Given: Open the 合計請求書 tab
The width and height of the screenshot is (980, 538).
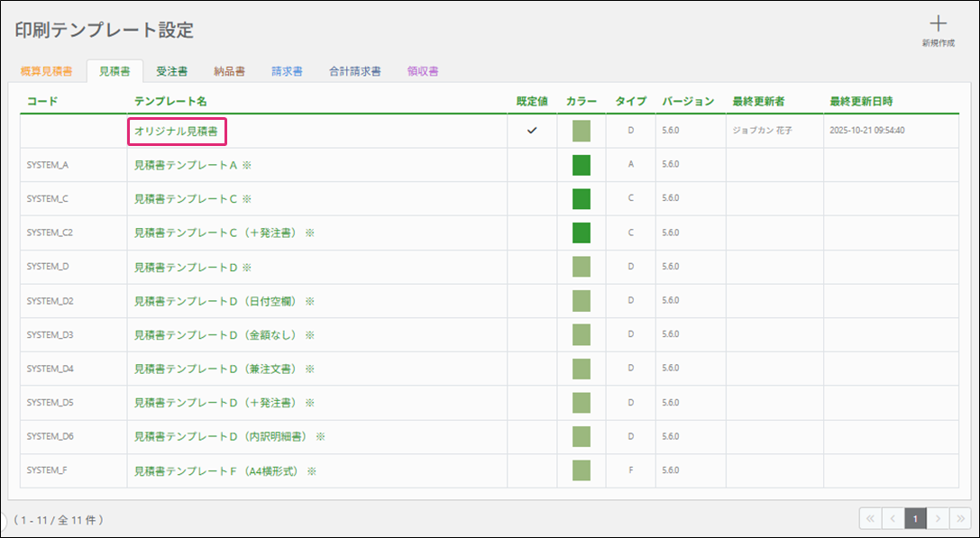Looking at the screenshot, I should coord(354,71).
